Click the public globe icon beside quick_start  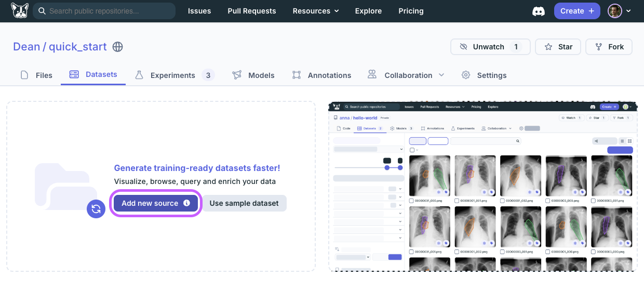pos(118,47)
